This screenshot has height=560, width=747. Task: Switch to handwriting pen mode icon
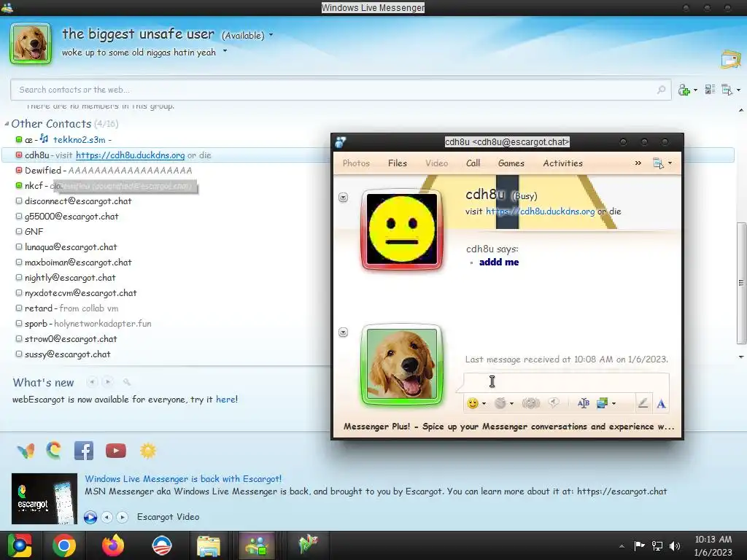(x=643, y=403)
